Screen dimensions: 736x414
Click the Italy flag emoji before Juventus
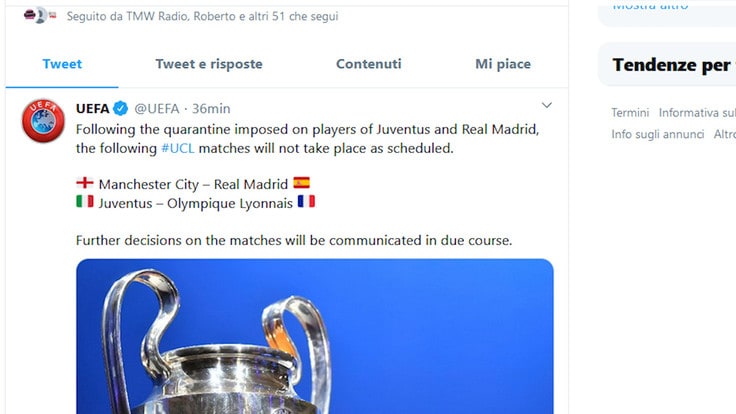pos(85,202)
